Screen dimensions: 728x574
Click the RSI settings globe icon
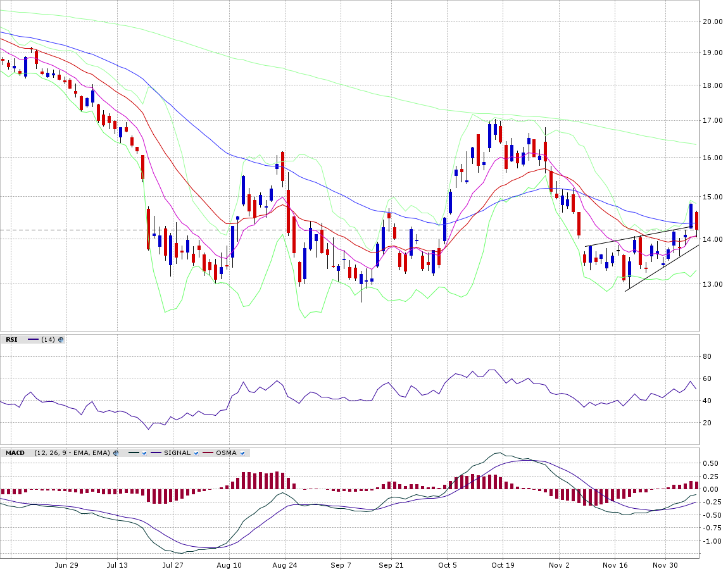point(61,340)
